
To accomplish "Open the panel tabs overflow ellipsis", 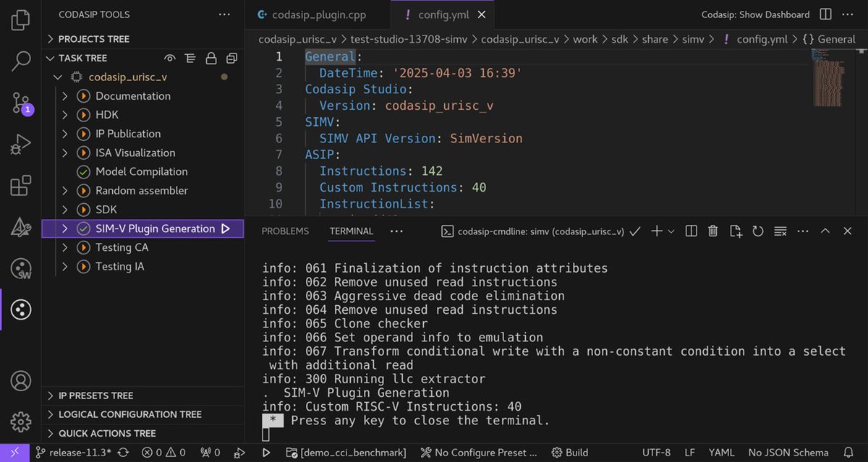I will [396, 231].
